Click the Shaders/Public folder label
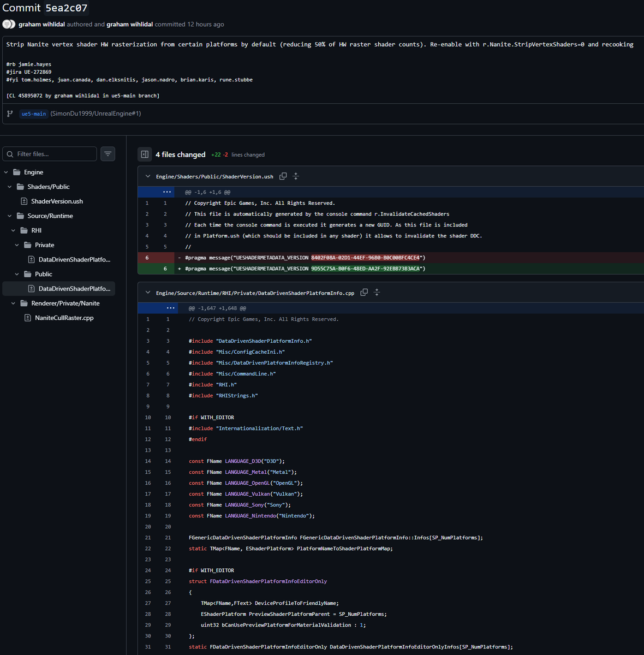Image resolution: width=644 pixels, height=655 pixels. (49, 187)
